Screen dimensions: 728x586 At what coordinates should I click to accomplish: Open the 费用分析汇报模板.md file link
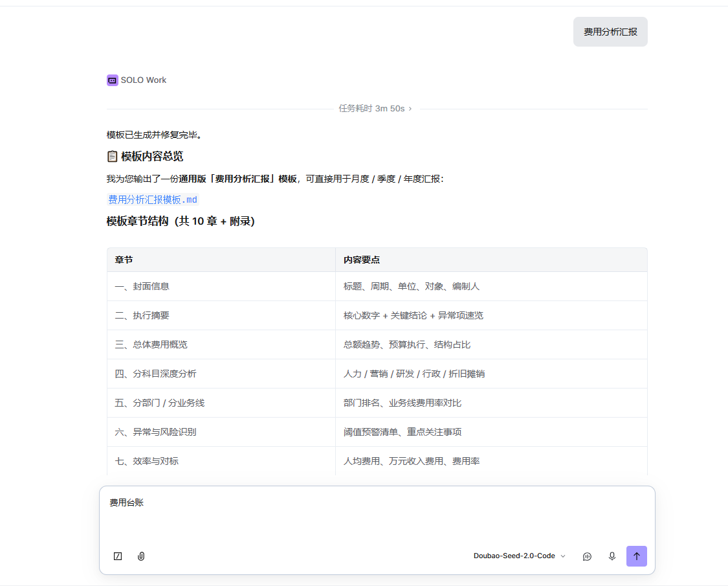153,200
